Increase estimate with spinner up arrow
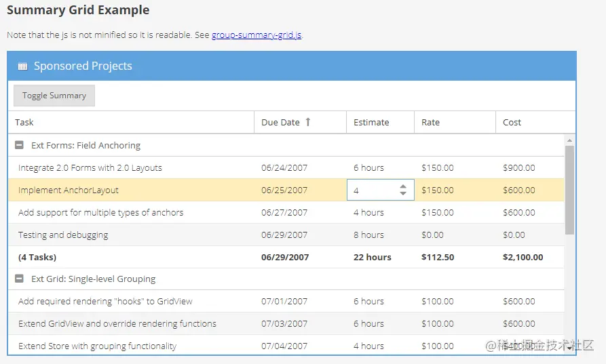Image resolution: width=606 pixels, height=364 pixels. pyautogui.click(x=403, y=186)
